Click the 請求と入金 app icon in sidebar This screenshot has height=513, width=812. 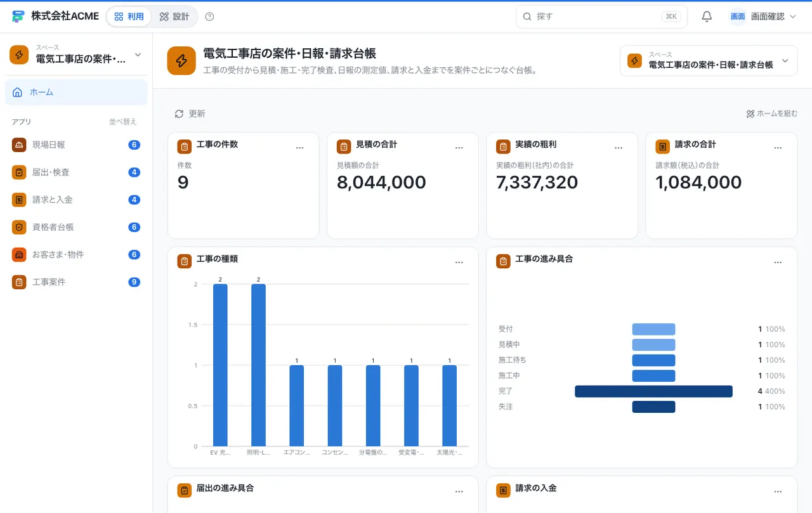point(19,200)
